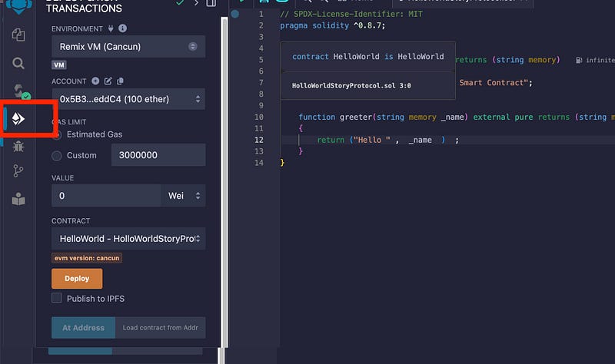
Task: Select the Custom gas limit radio button
Action: [57, 156]
